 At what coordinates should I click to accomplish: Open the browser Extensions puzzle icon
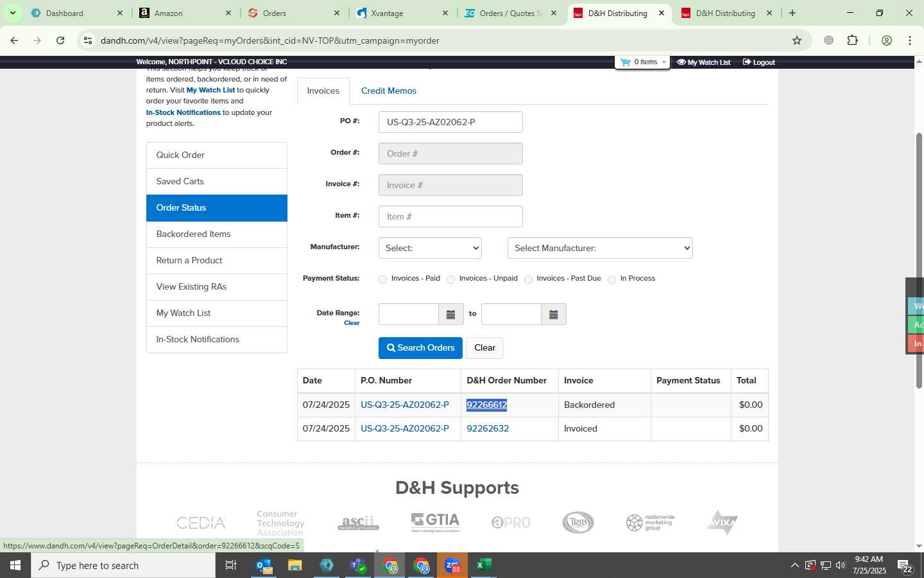853,40
